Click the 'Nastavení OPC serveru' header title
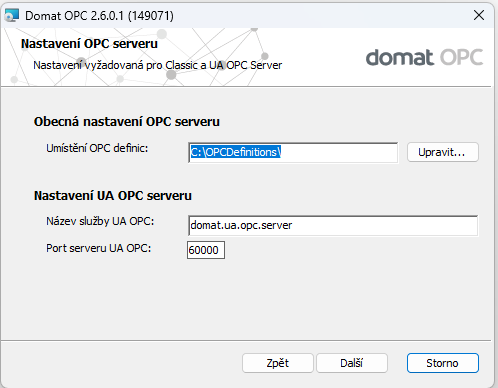This screenshot has width=498, height=388. [x=89, y=44]
